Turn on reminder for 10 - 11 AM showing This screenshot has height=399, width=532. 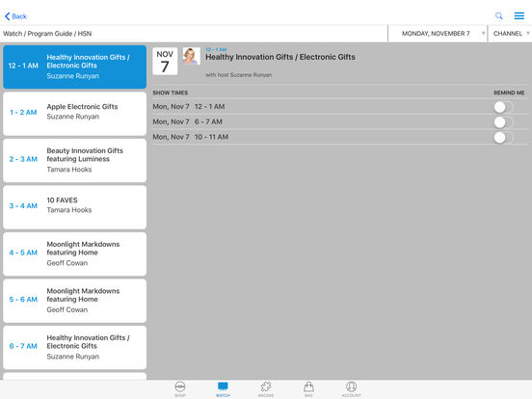coord(504,138)
